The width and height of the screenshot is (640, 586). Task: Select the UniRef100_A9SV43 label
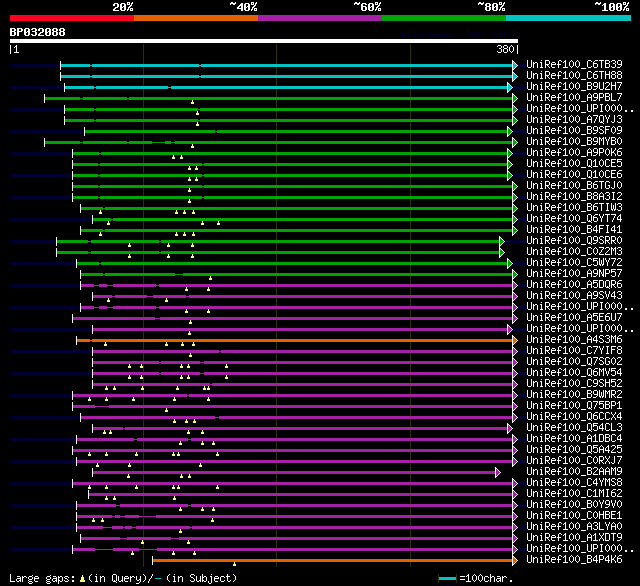coord(574,296)
